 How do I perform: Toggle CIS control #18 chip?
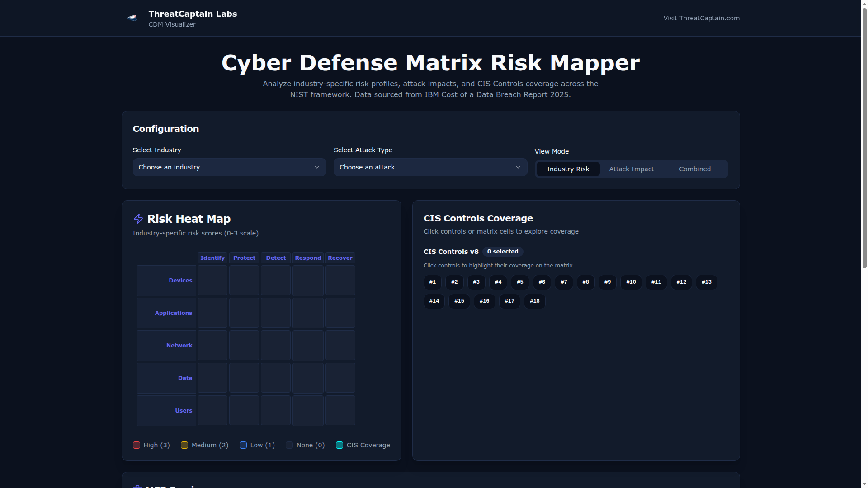[x=534, y=301]
